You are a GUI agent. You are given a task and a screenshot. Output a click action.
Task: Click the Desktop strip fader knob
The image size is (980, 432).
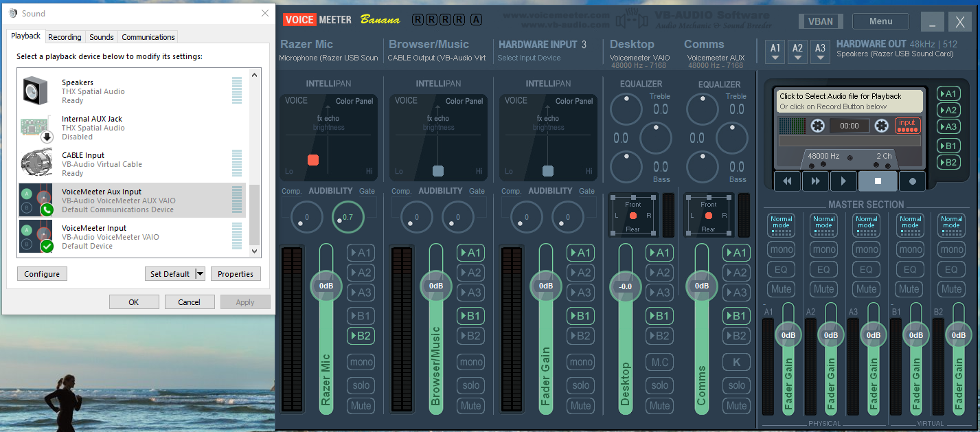tap(625, 286)
